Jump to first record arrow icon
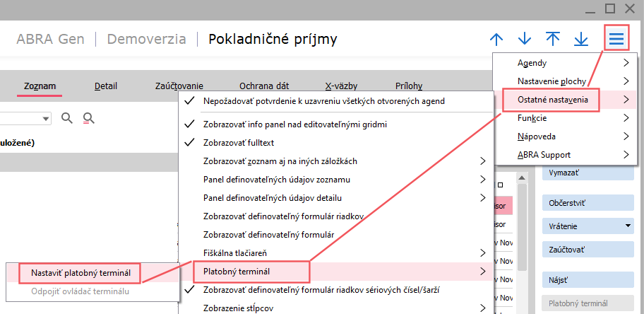Image resolution: width=644 pixels, height=314 pixels. coord(553,39)
